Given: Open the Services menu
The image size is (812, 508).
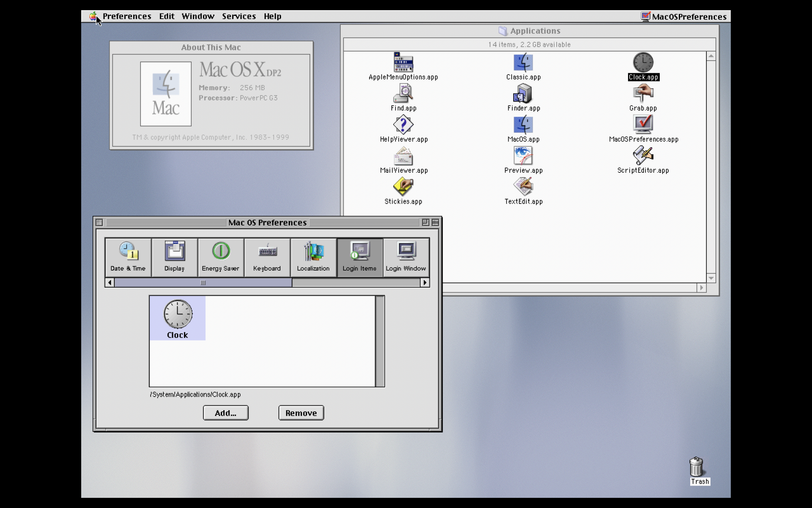Looking at the screenshot, I should pos(239,16).
